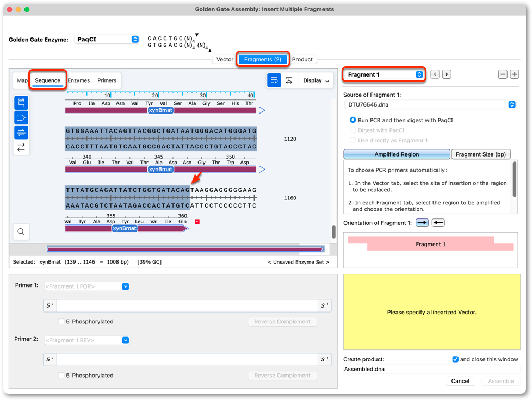532x400 pixels.
Task: Open the Map view tab
Action: 22,80
